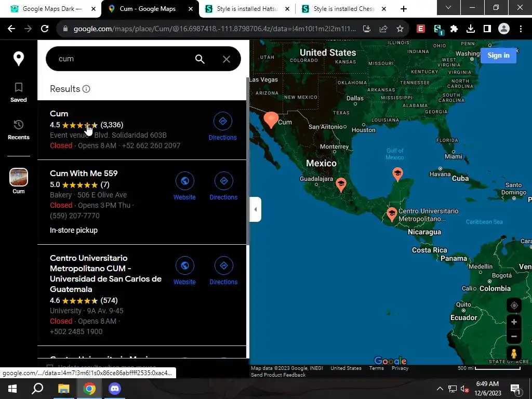Viewport: 532px width, 399px height.
Task: Open the Chrome three-dot menu
Action: coord(521,29)
